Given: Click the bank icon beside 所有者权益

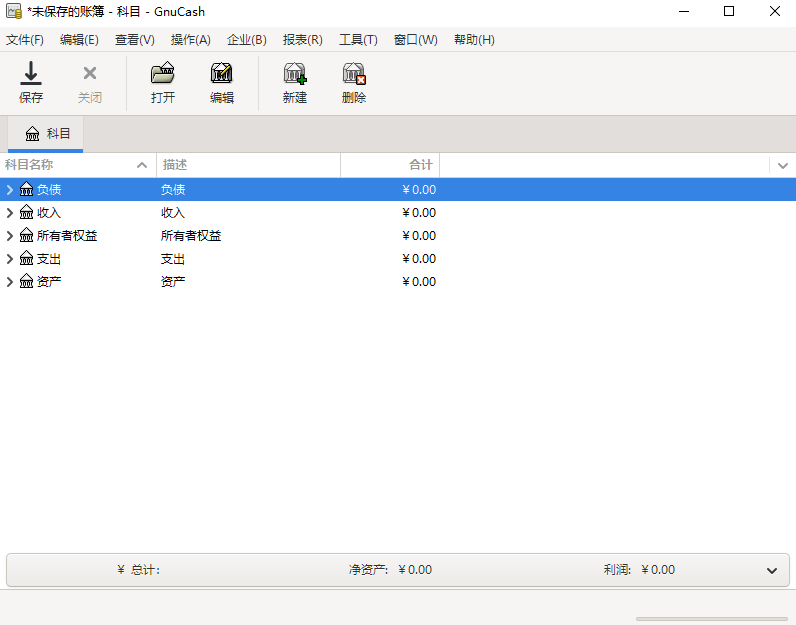Looking at the screenshot, I should [x=26, y=236].
